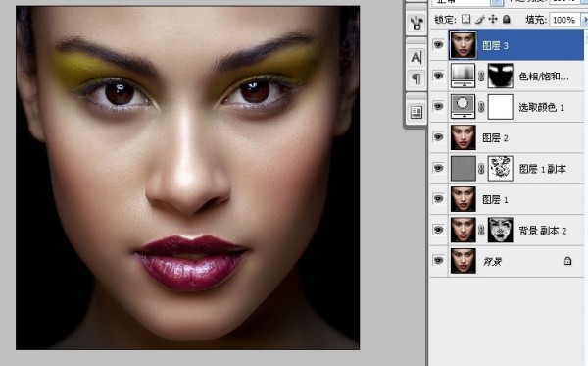Click the chain link on 图层 1 副本
This screenshot has width=588, height=366.
pos(481,169)
